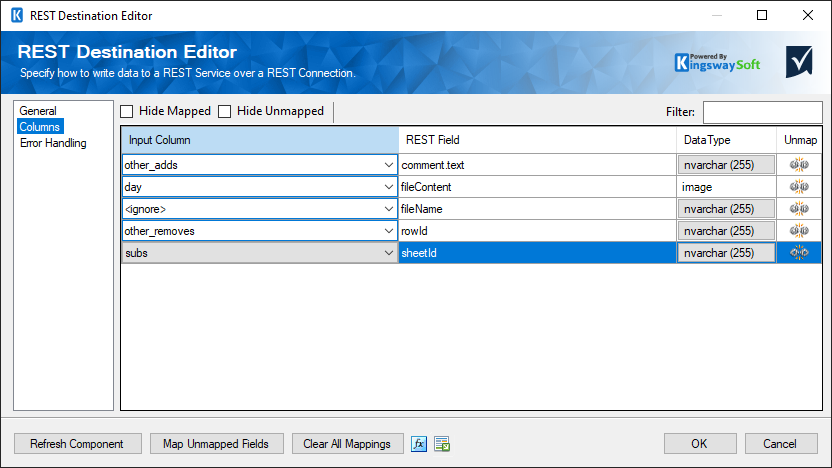This screenshot has width=832, height=468.
Task: Enable the Hide Unmapped checkbox
Action: (x=225, y=111)
